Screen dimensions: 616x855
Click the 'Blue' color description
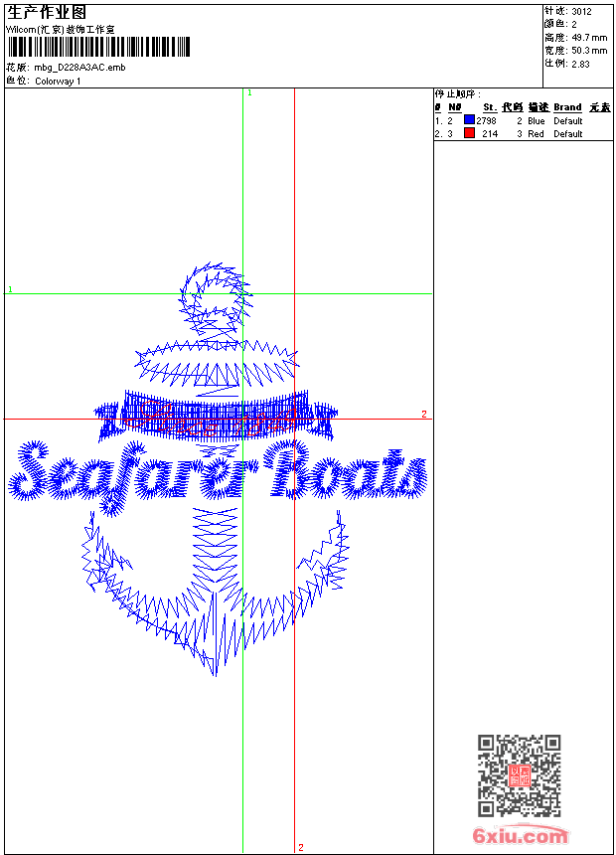coord(536,121)
